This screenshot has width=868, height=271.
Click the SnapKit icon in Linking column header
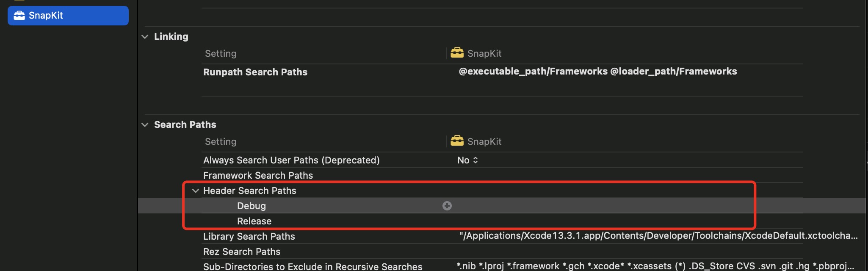457,53
